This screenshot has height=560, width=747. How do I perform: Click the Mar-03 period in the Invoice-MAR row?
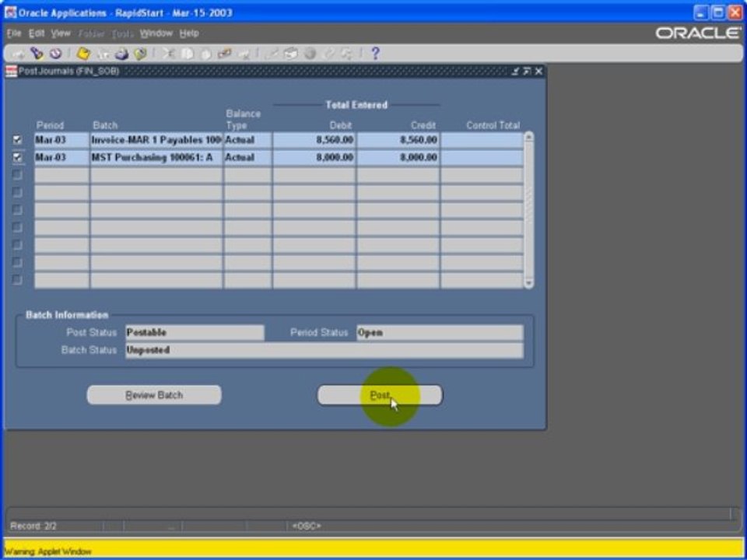(61, 140)
